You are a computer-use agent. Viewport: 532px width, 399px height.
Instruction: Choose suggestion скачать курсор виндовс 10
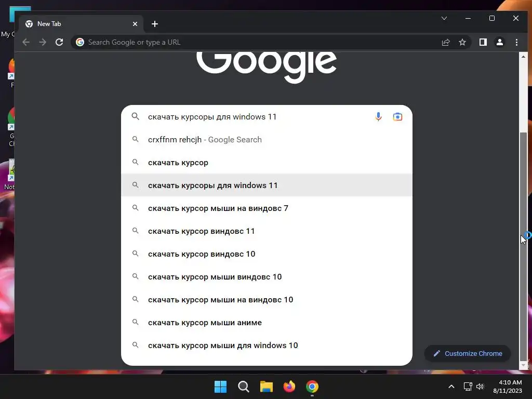(x=267, y=254)
